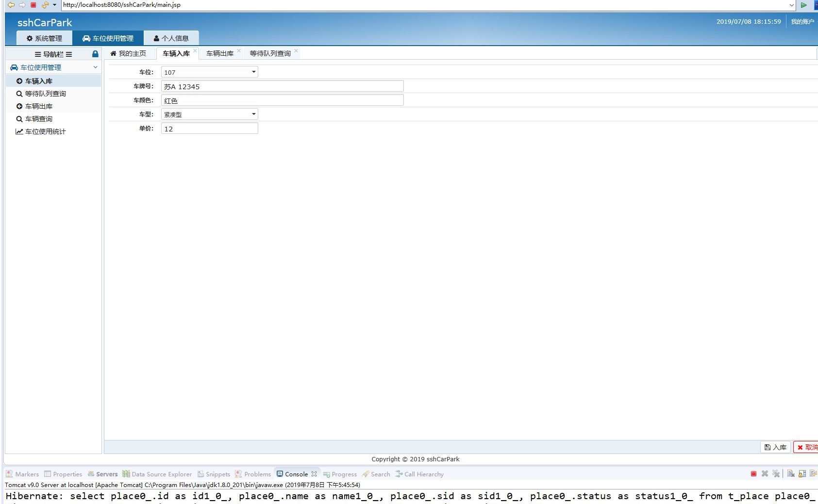Click the Hibernate select query console line
The width and height of the screenshot is (818, 504).
[411, 496]
